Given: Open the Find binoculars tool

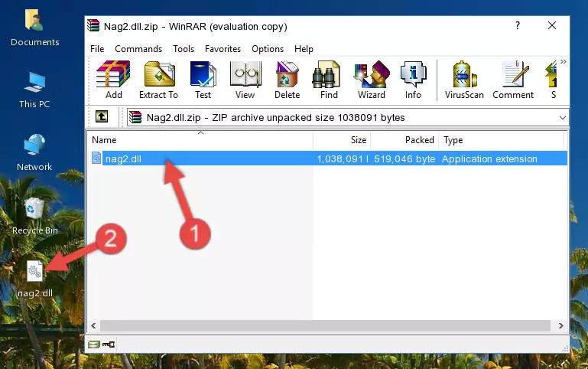Looking at the screenshot, I should click(x=329, y=80).
